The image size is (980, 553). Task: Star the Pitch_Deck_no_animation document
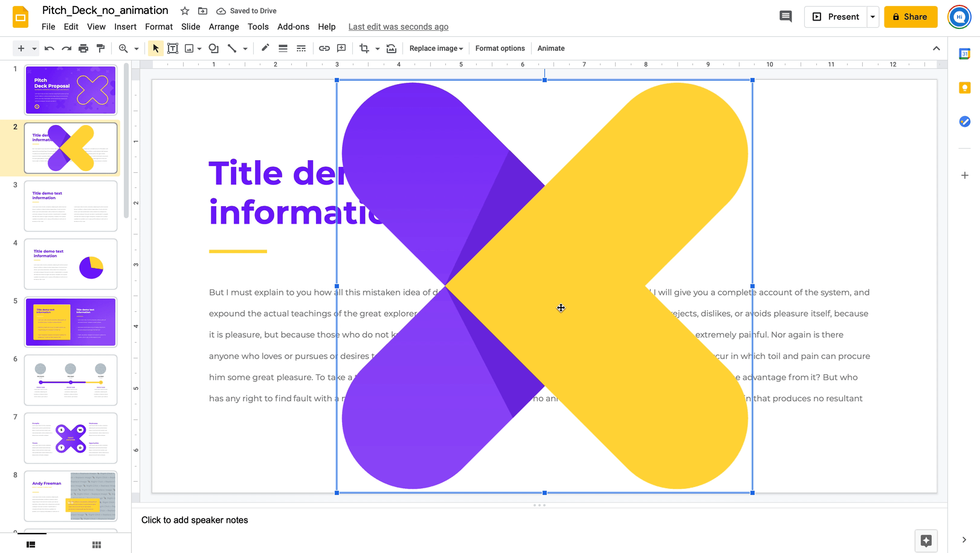coord(185,11)
